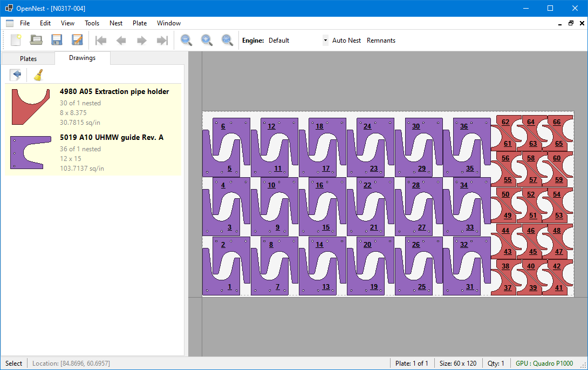Zoom in using the plus magnifier icon

[x=207, y=40]
